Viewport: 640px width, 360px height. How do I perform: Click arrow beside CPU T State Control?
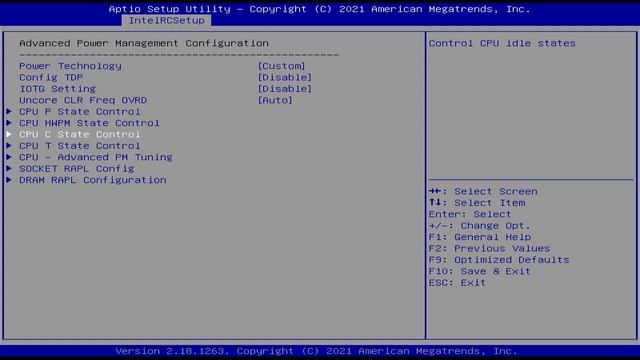(9, 146)
